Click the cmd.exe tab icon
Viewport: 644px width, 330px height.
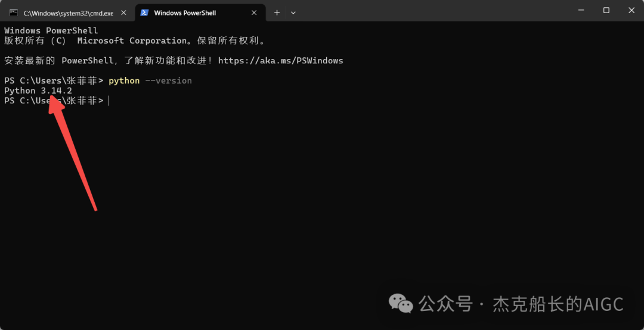(x=14, y=13)
